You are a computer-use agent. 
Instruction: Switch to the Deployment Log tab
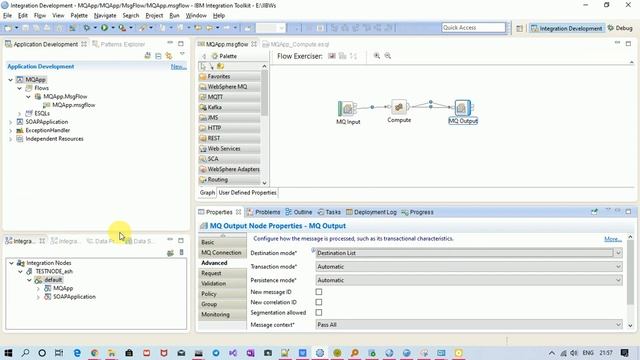(x=371, y=212)
